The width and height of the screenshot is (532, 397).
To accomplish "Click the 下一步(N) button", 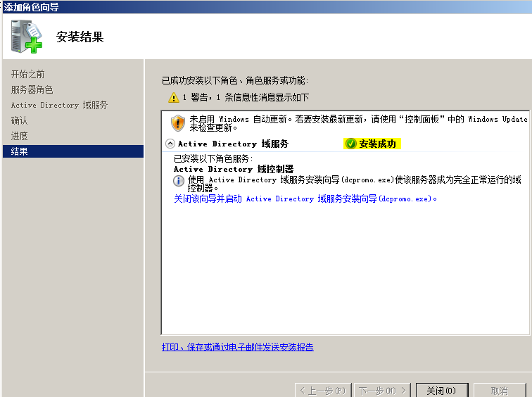I will tap(382, 391).
